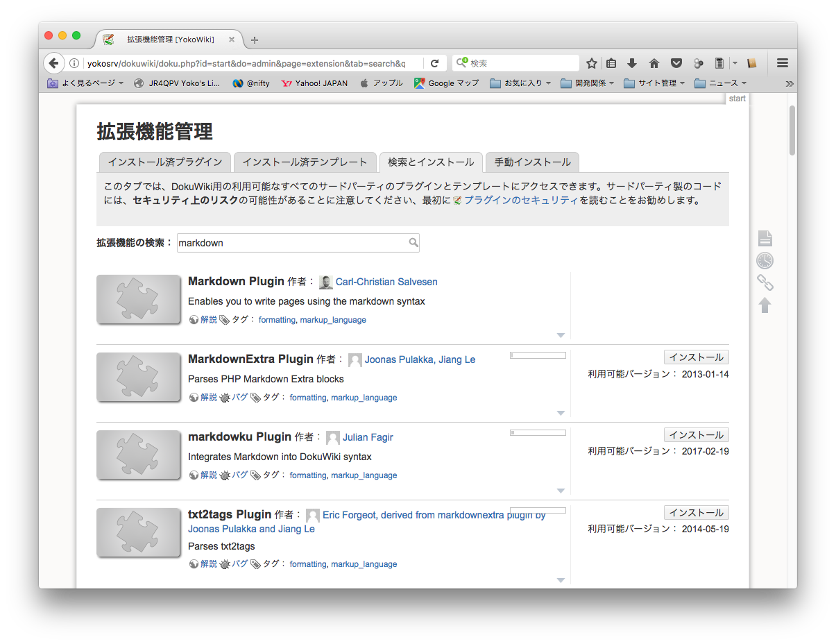Click the page vertical scrollbar
The height and width of the screenshot is (644, 836).
(x=792, y=131)
